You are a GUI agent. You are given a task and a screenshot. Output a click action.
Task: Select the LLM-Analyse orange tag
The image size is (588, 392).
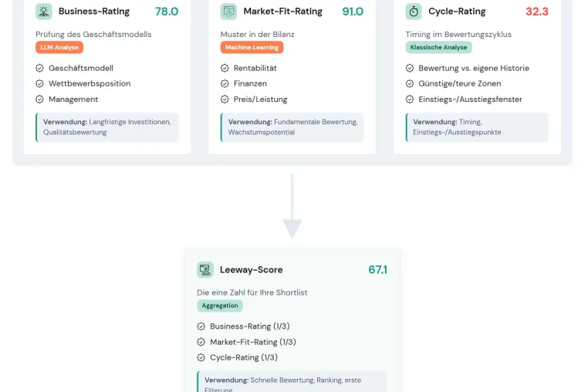[x=59, y=47]
